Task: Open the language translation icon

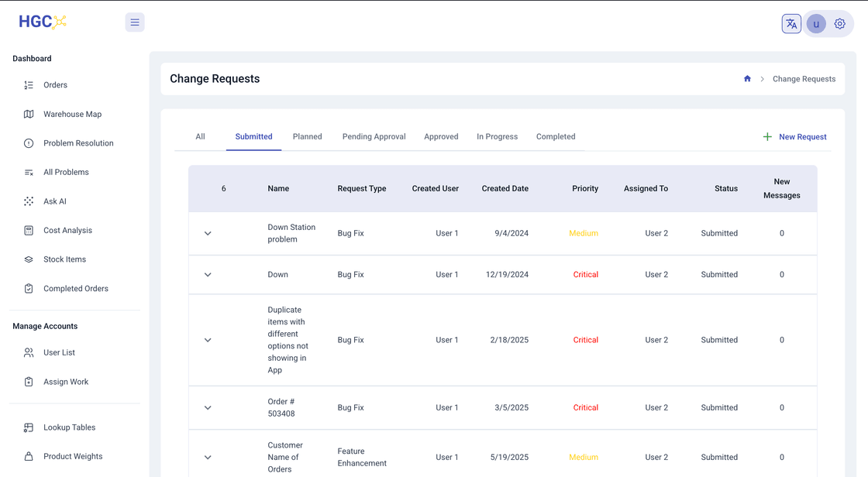Action: (791, 24)
